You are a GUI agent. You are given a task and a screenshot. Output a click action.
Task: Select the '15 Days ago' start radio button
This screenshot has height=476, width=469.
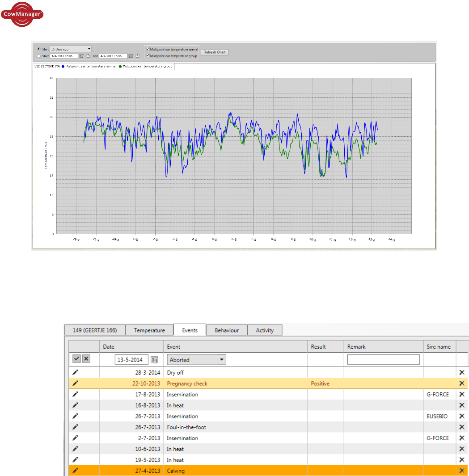click(39, 49)
